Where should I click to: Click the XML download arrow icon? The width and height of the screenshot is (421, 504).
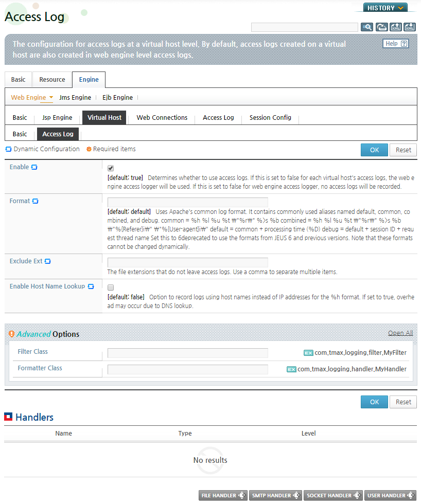(x=410, y=27)
